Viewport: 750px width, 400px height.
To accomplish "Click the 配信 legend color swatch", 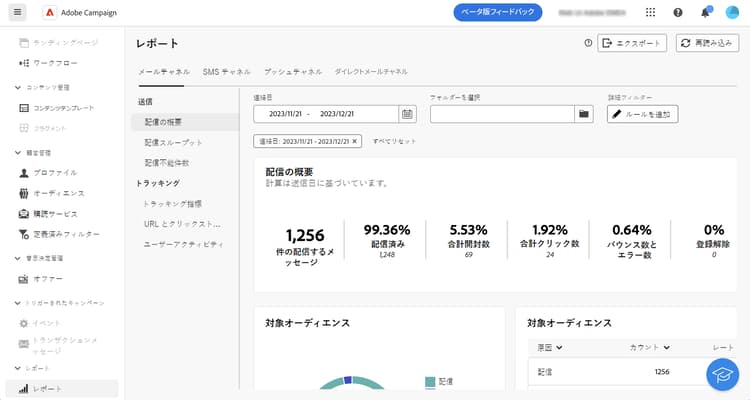I will pos(430,382).
